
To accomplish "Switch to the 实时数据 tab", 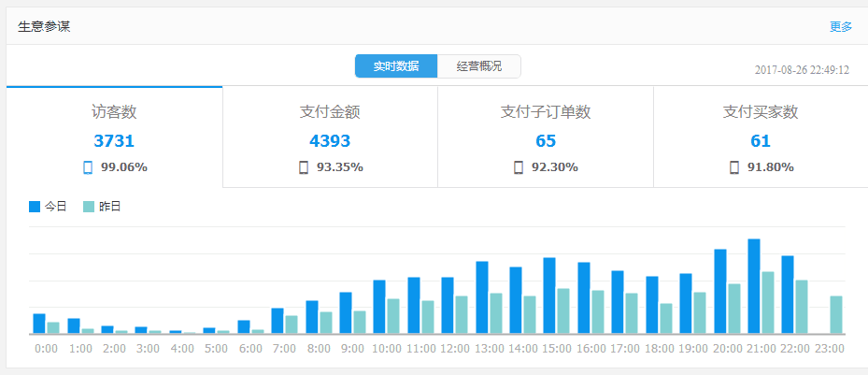I will click(x=396, y=66).
